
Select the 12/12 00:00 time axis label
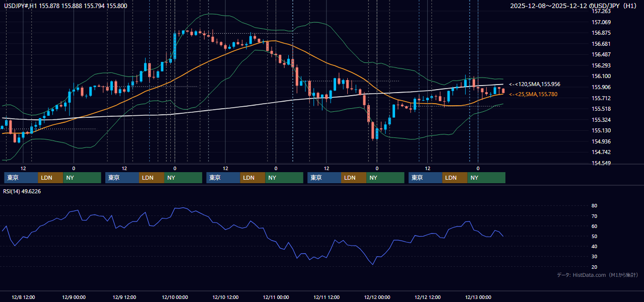(377, 297)
